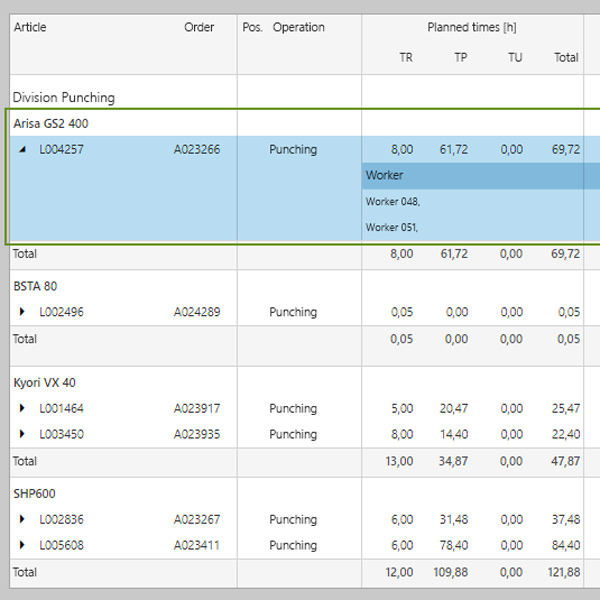The height and width of the screenshot is (600, 600).
Task: Expand the L002496 article row
Action: point(23,312)
